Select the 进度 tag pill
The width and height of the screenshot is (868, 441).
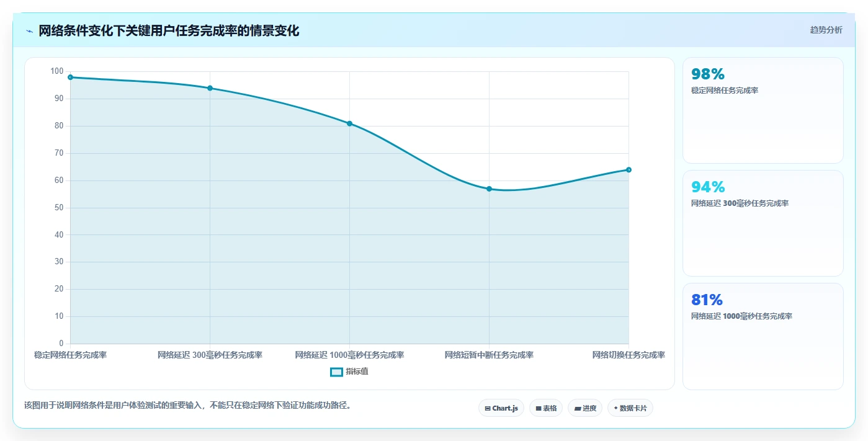pos(585,408)
